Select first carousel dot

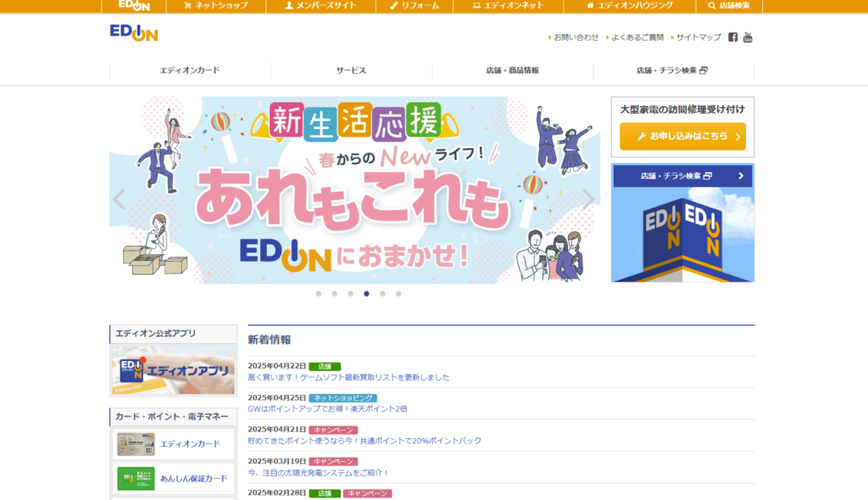(319, 294)
